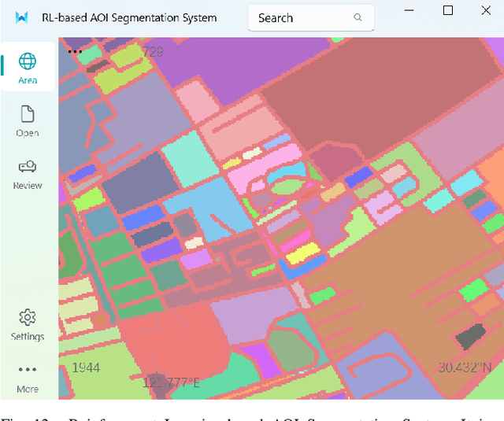Click the 121.777°E longitude label
The width and height of the screenshot is (504, 421).
[171, 382]
